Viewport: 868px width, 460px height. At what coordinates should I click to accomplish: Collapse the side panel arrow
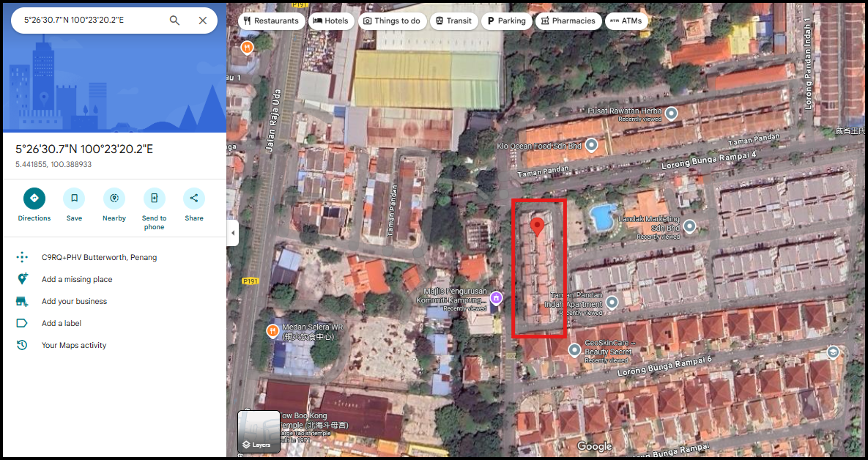(233, 233)
